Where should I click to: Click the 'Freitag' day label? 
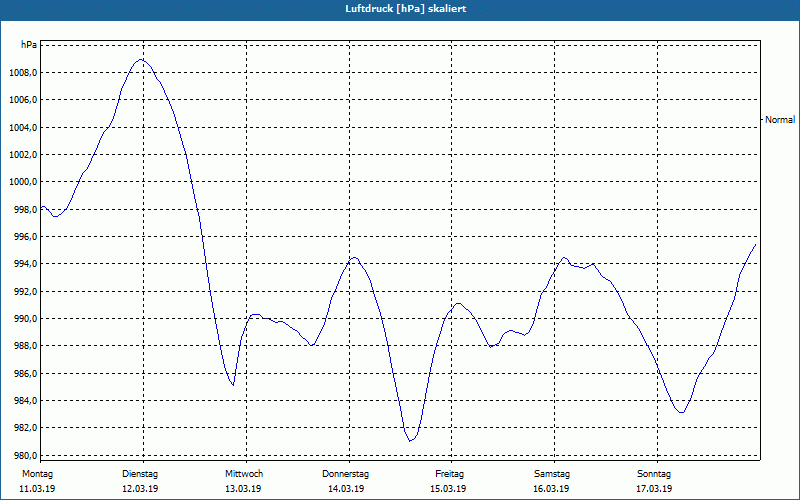tap(449, 474)
